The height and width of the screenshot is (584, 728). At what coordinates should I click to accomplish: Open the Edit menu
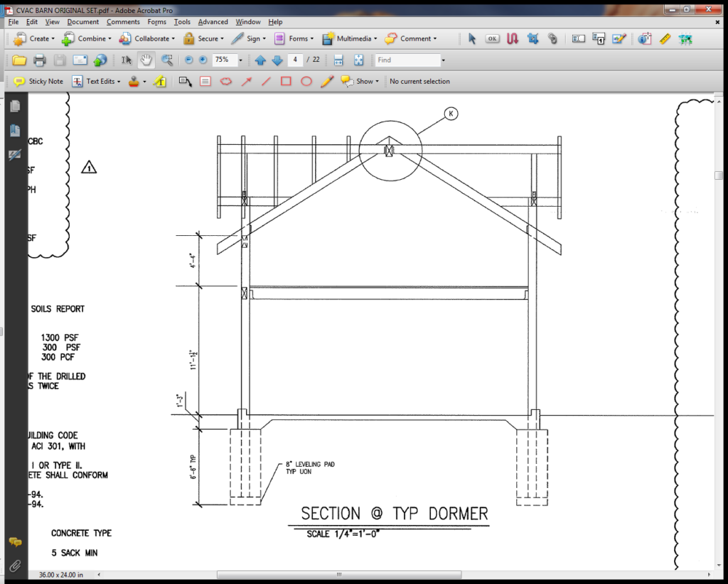coord(32,22)
